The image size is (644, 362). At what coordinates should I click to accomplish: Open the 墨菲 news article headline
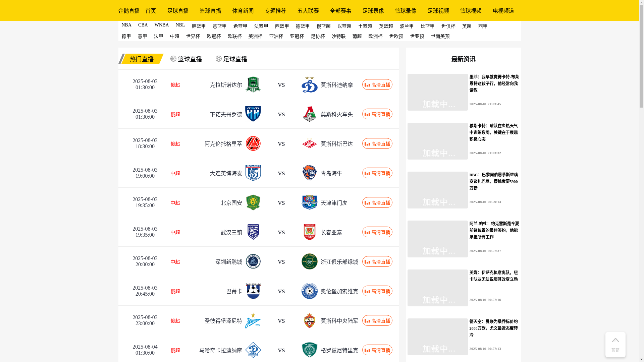point(494,83)
